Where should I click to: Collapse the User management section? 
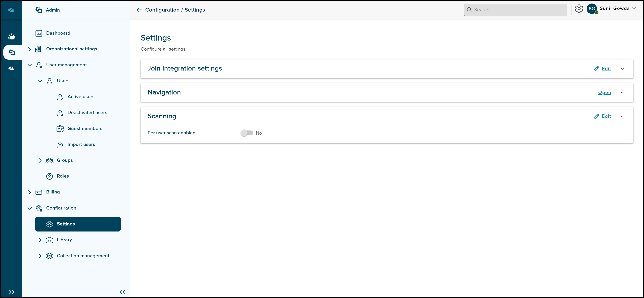[x=29, y=65]
